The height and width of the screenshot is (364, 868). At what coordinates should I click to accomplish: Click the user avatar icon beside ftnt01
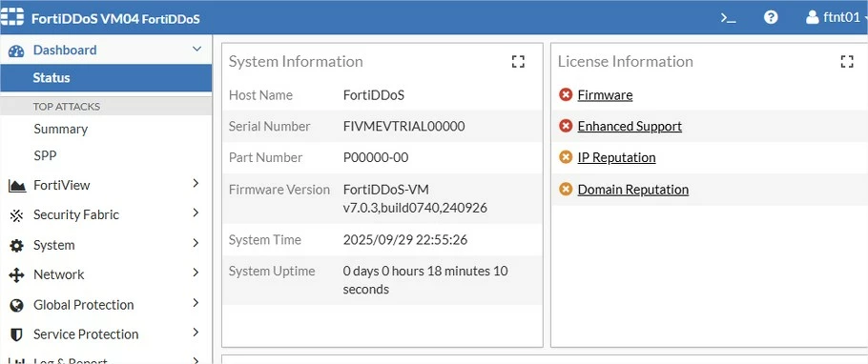pyautogui.click(x=812, y=17)
